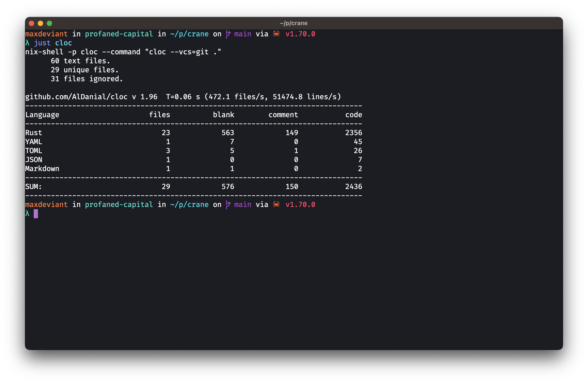Click the ~/p/crane window title
The height and width of the screenshot is (383, 588).
coord(294,23)
